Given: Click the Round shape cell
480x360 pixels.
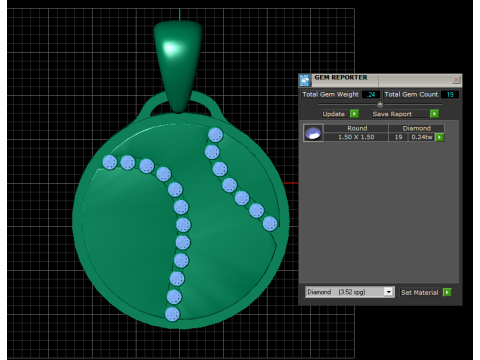Looking at the screenshot, I should coord(357,128).
